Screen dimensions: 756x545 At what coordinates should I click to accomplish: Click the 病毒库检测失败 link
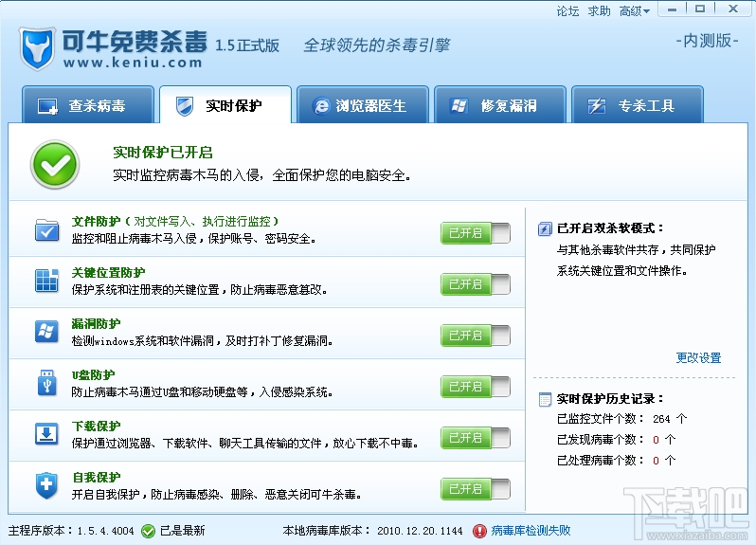[531, 531]
